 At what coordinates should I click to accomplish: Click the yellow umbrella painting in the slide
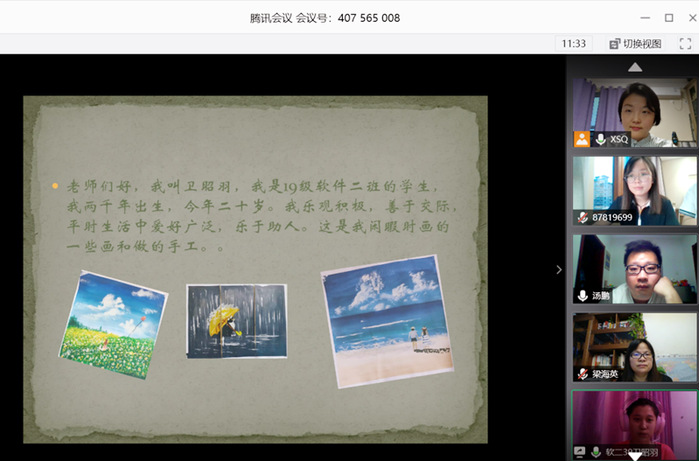click(236, 321)
